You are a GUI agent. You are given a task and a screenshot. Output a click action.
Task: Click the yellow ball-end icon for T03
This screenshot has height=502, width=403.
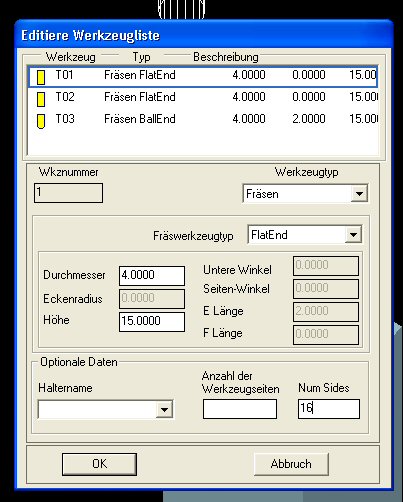(x=41, y=121)
